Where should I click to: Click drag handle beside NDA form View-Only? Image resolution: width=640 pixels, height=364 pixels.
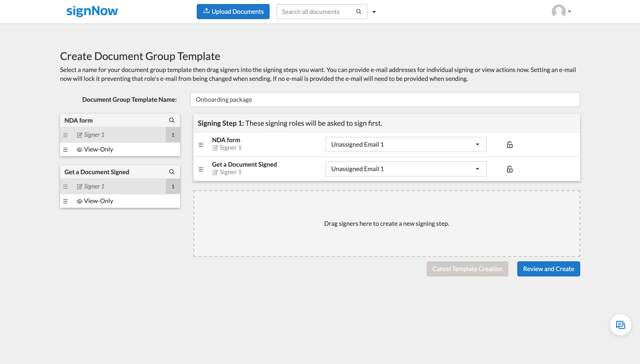(x=65, y=150)
